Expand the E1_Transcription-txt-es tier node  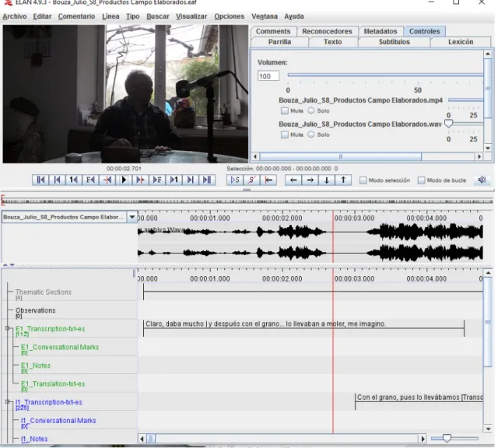coord(7,328)
